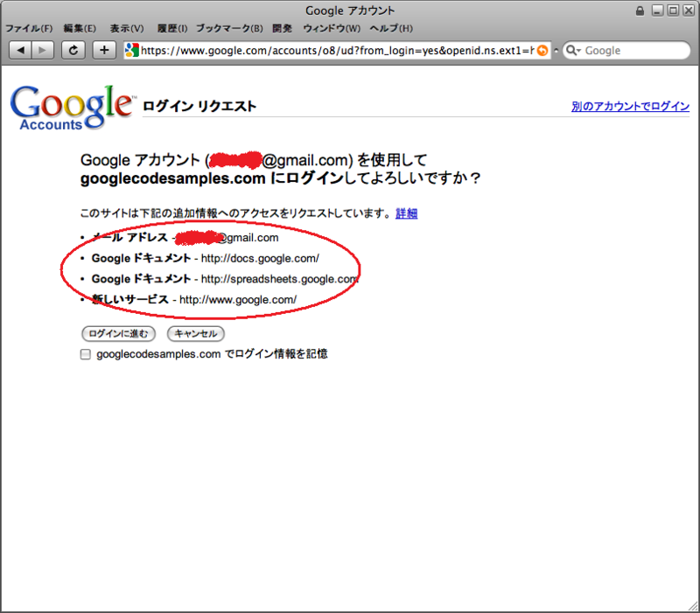Click the Google Accounts logo
The width and height of the screenshot is (700, 613).
click(x=72, y=107)
